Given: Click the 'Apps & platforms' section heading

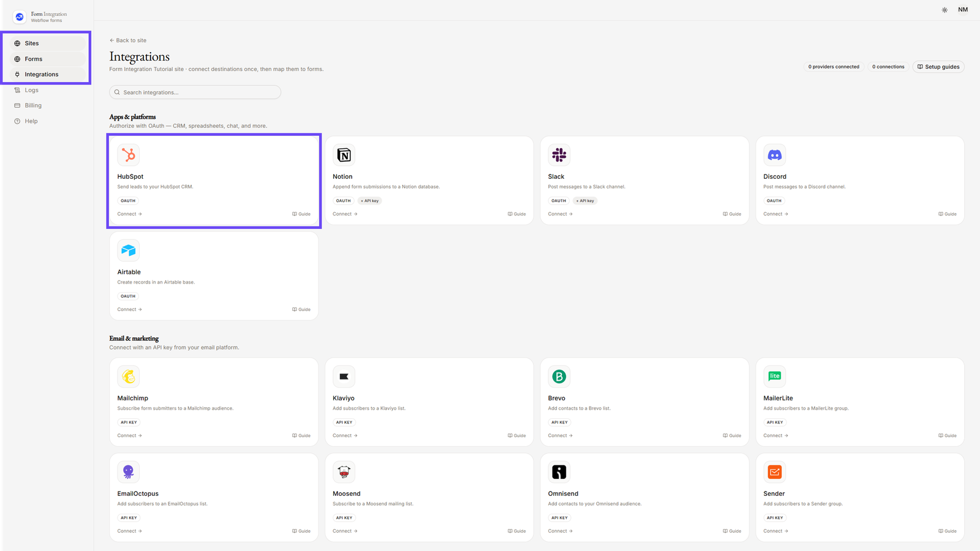Looking at the screenshot, I should (x=132, y=117).
